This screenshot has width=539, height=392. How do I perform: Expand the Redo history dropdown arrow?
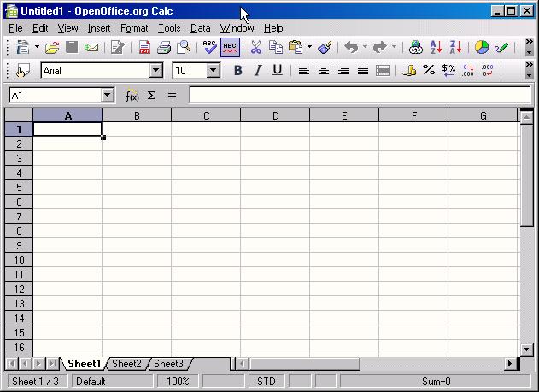394,47
